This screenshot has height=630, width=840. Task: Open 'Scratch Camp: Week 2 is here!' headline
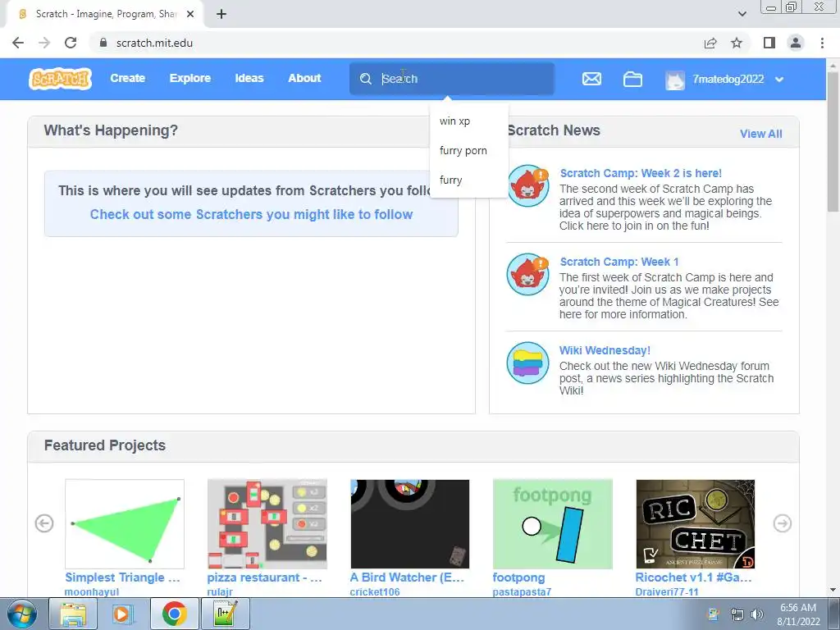pyautogui.click(x=641, y=173)
